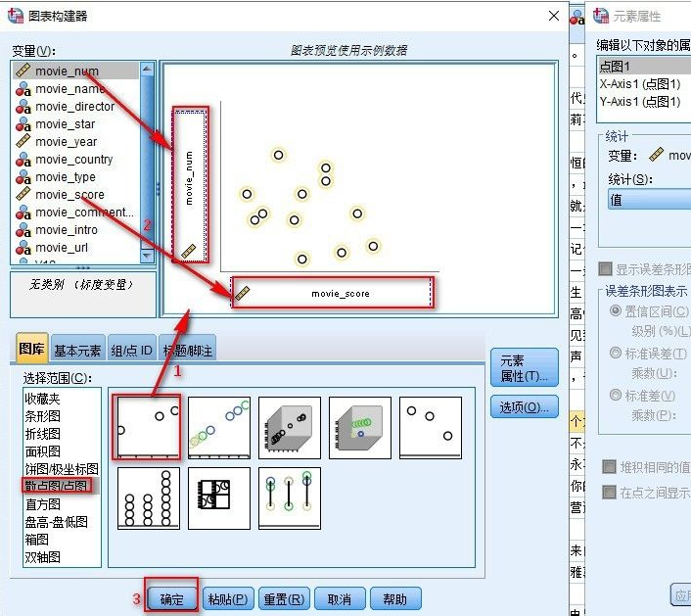
Task: Toggle 在点之间显示 checkbox
Action: point(609,492)
